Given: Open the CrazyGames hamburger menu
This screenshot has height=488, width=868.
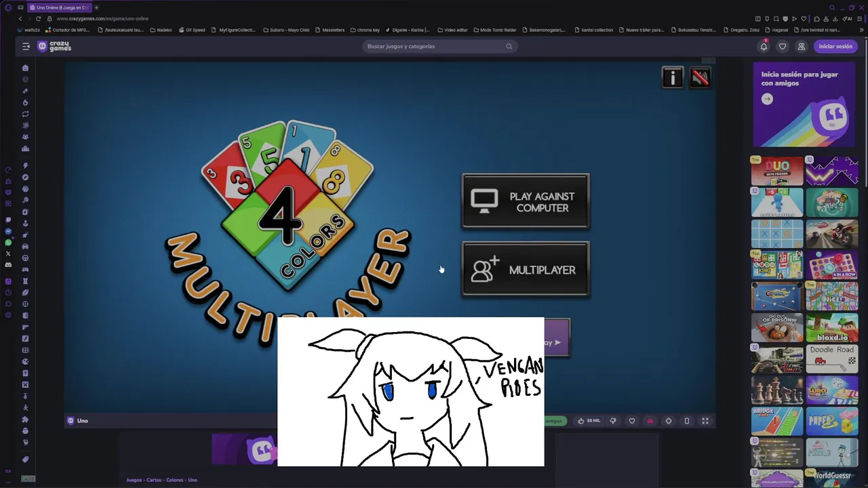Looking at the screenshot, I should click(26, 46).
